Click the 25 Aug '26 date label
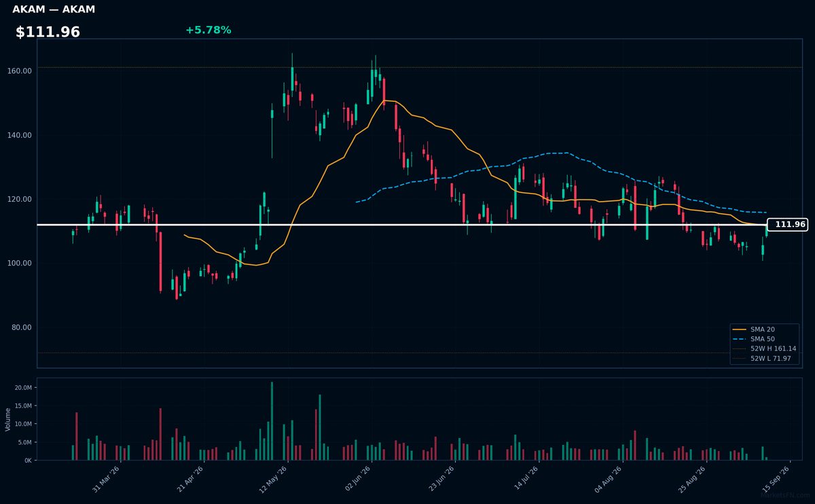Viewport: 815px width, 504px height. coord(692,478)
